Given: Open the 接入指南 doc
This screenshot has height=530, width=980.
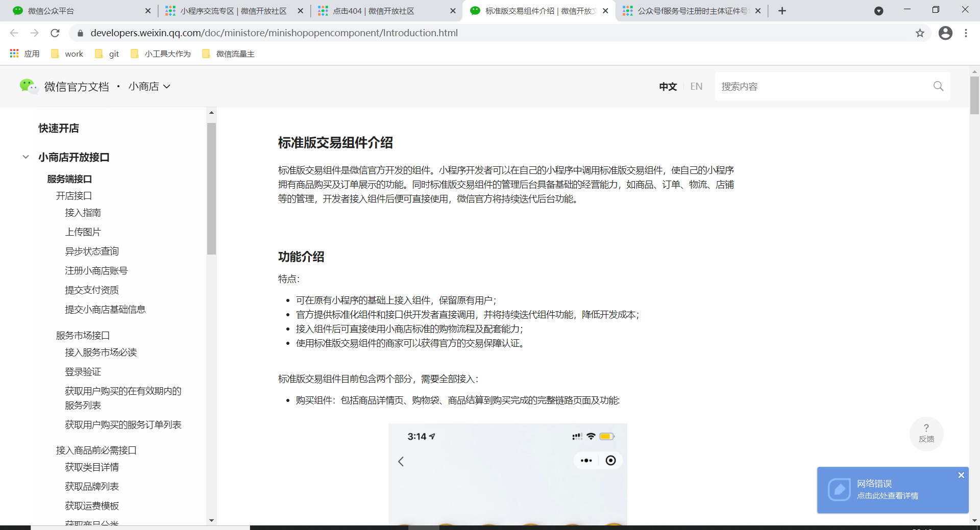Looking at the screenshot, I should pos(83,213).
